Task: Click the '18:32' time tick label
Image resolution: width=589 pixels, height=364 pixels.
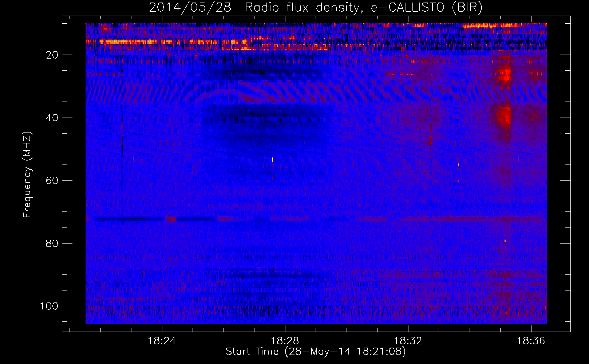Action: coord(408,341)
